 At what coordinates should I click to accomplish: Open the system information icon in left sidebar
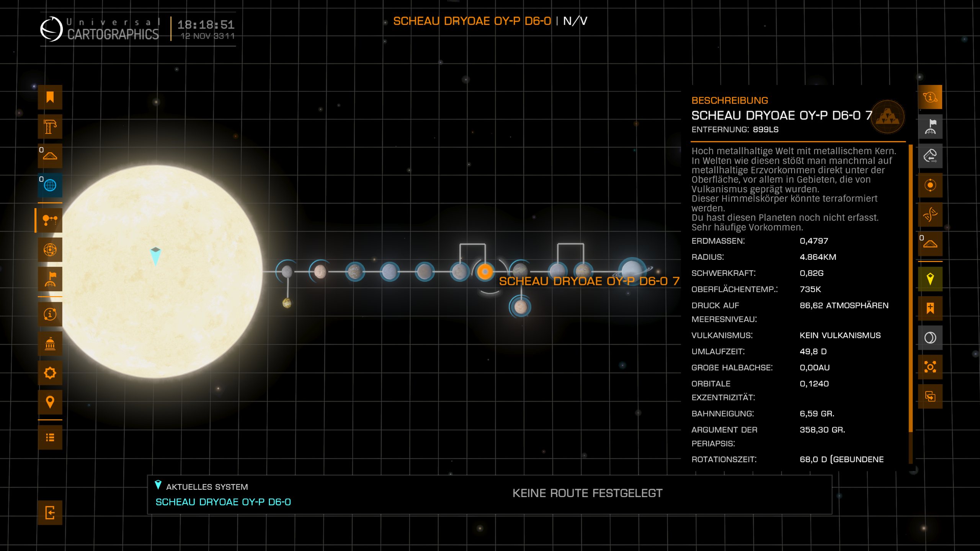pos(50,314)
